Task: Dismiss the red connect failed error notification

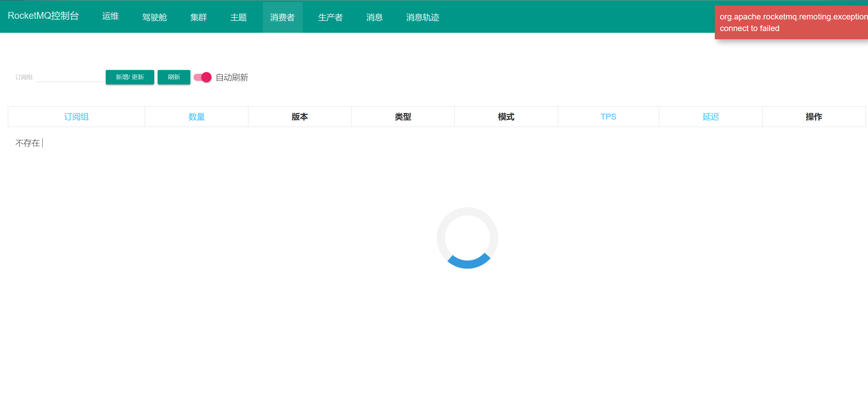Action: click(x=791, y=23)
